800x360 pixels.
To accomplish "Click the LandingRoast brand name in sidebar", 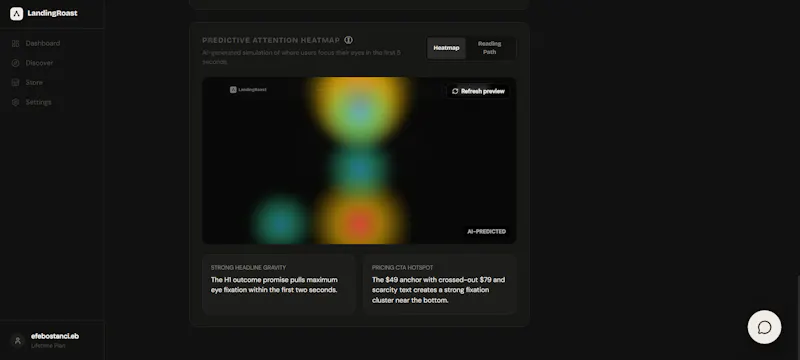I will click(x=53, y=13).
